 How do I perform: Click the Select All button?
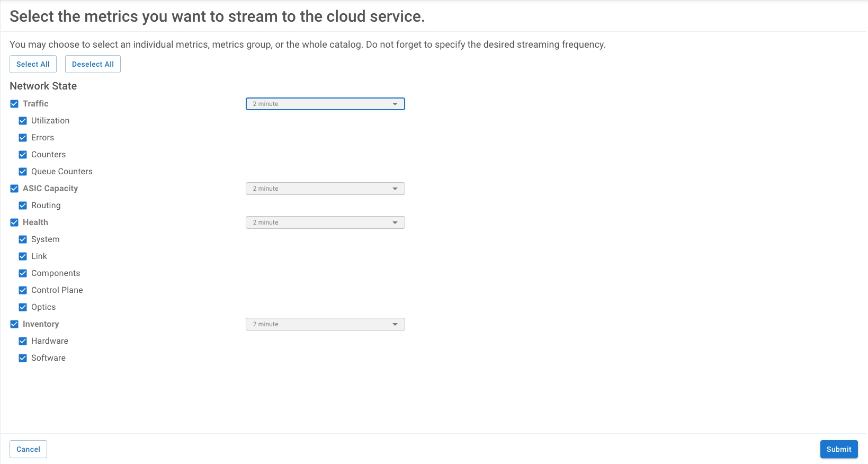(33, 64)
